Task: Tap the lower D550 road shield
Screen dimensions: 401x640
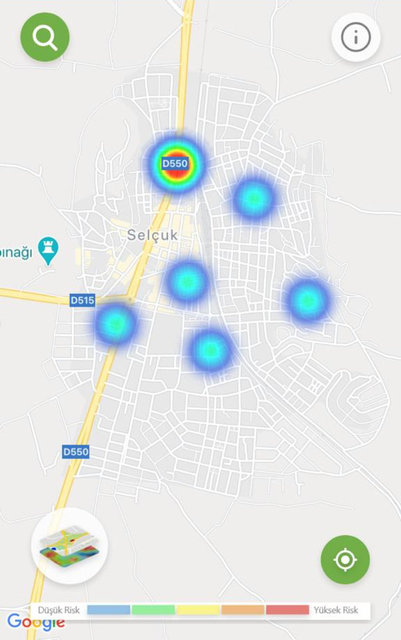Action: (76, 451)
